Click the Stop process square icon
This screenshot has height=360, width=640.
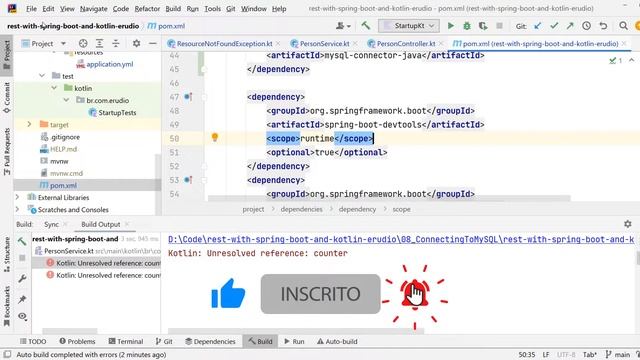coord(499,26)
